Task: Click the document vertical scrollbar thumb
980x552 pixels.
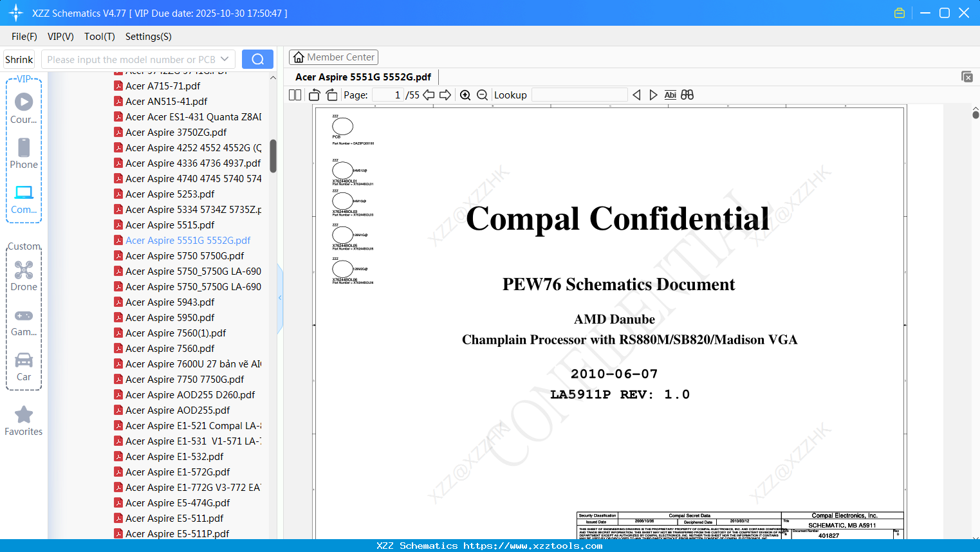Action: pos(975,115)
